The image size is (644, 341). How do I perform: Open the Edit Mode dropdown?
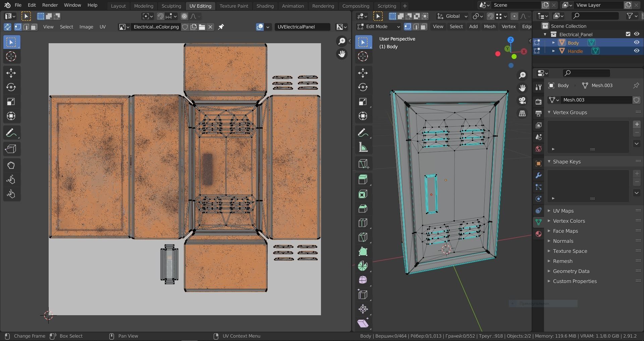378,26
